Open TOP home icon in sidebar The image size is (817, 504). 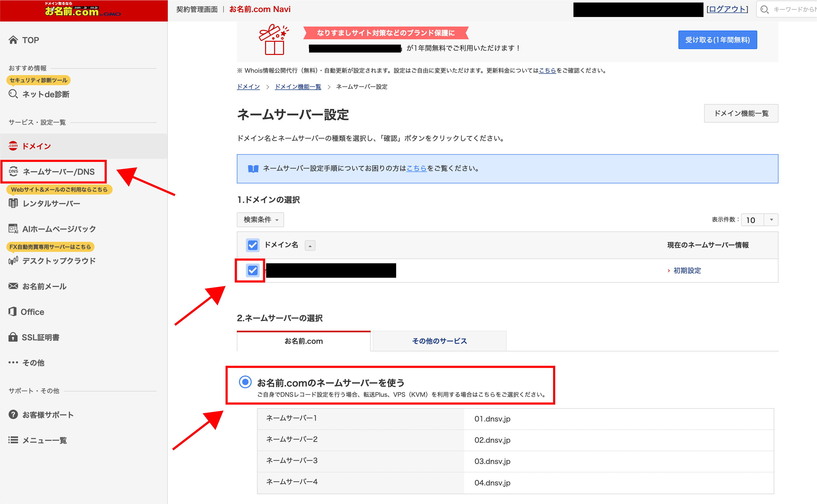point(13,40)
